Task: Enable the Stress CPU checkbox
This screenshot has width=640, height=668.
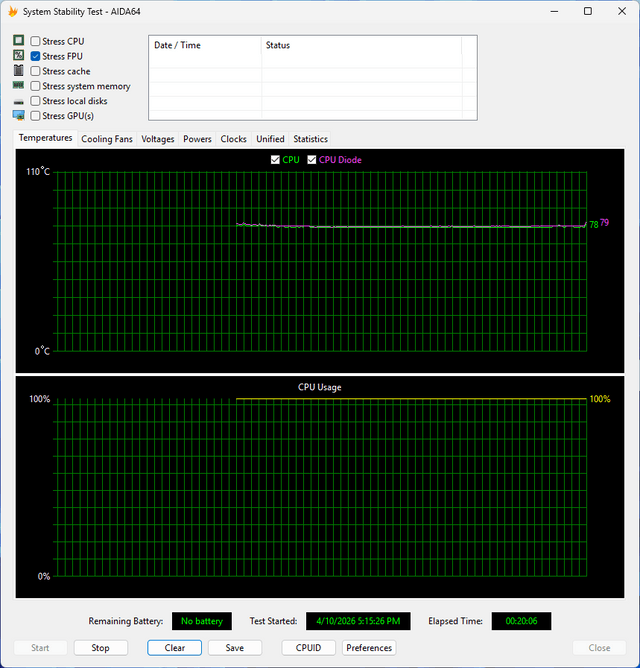Action: click(35, 41)
